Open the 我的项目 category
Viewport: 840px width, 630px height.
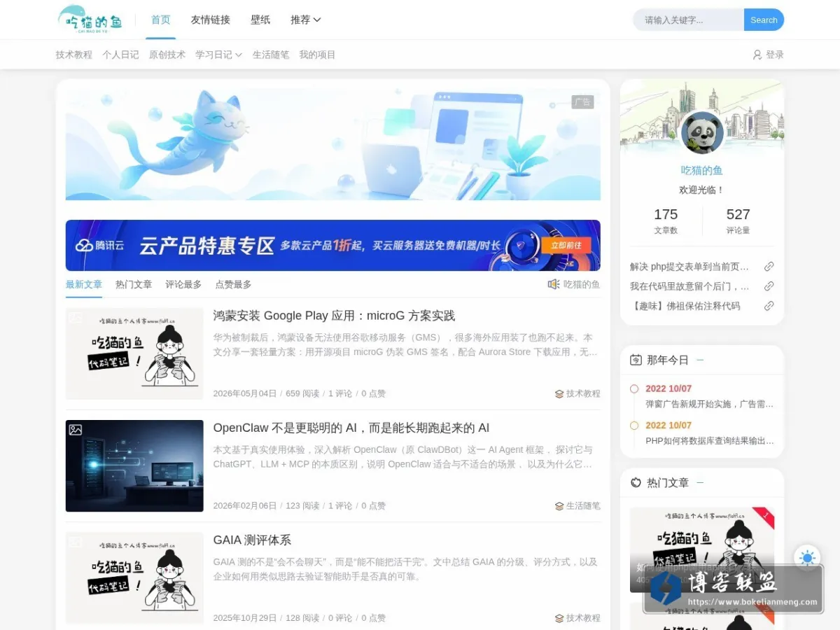(317, 55)
